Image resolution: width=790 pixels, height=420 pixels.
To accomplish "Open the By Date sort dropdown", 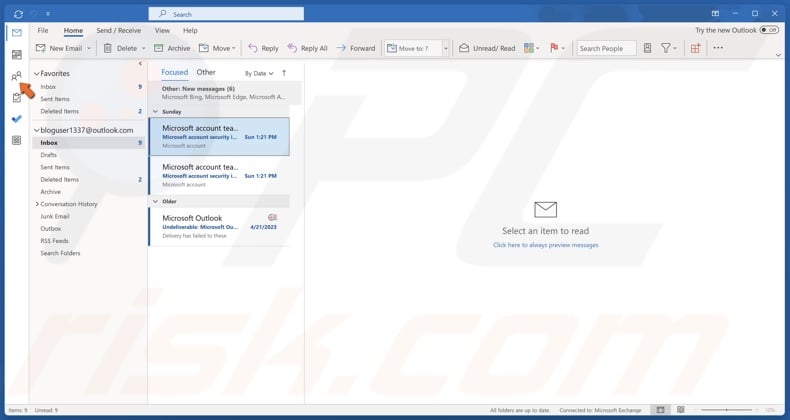I will coord(259,74).
